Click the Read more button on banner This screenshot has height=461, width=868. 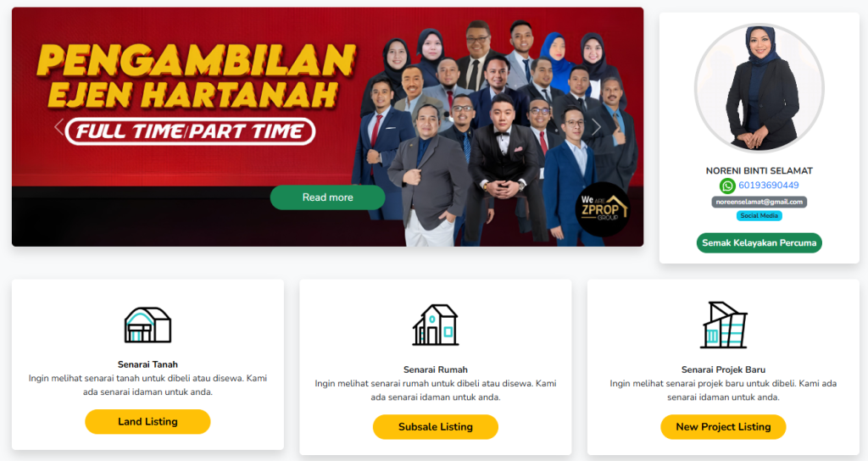328,197
